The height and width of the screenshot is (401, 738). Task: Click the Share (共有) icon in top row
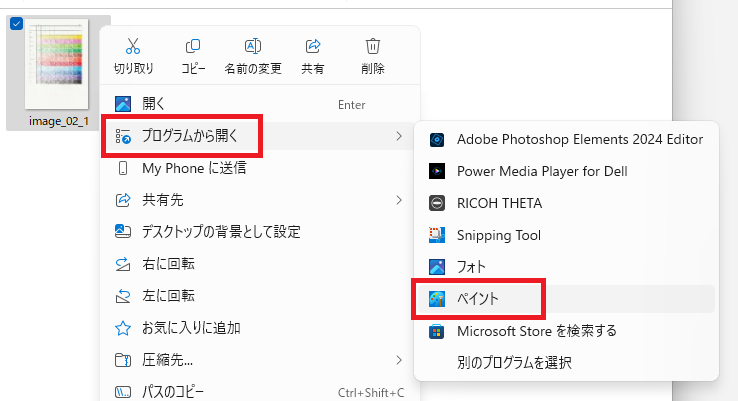(313, 46)
